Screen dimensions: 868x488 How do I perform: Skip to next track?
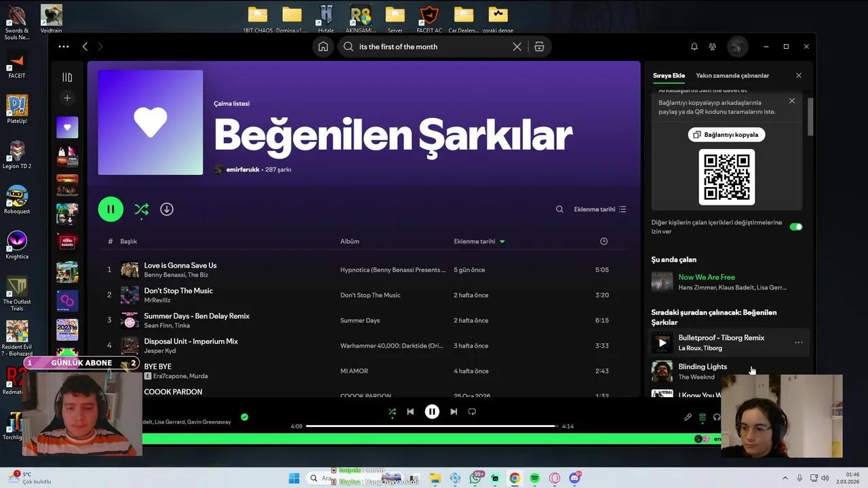point(454,411)
